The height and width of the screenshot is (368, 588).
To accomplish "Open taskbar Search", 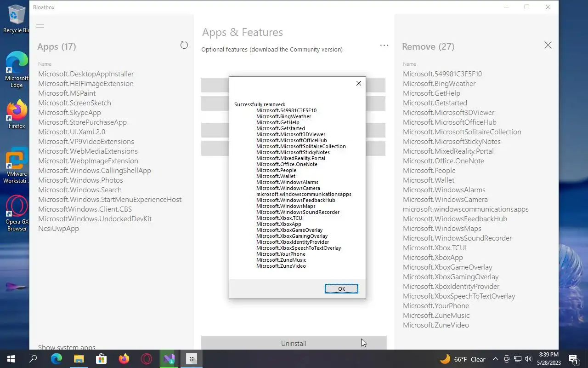I will click(33, 359).
